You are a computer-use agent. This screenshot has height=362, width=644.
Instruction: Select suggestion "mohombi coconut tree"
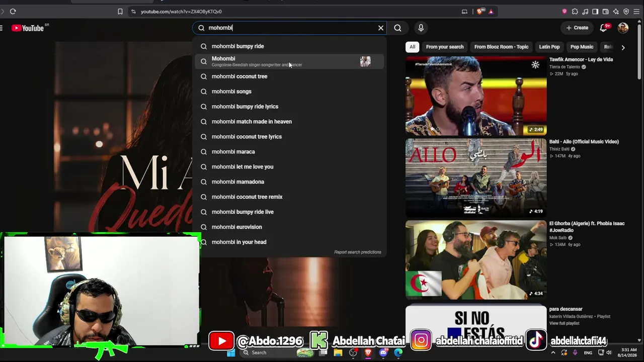(x=289, y=76)
